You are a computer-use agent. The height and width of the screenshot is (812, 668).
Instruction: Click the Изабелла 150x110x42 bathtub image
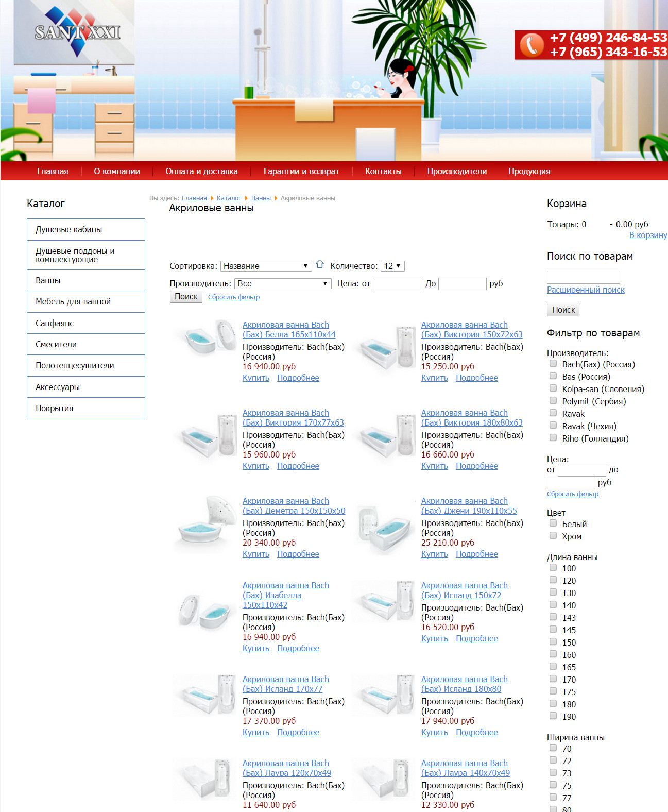(205, 611)
